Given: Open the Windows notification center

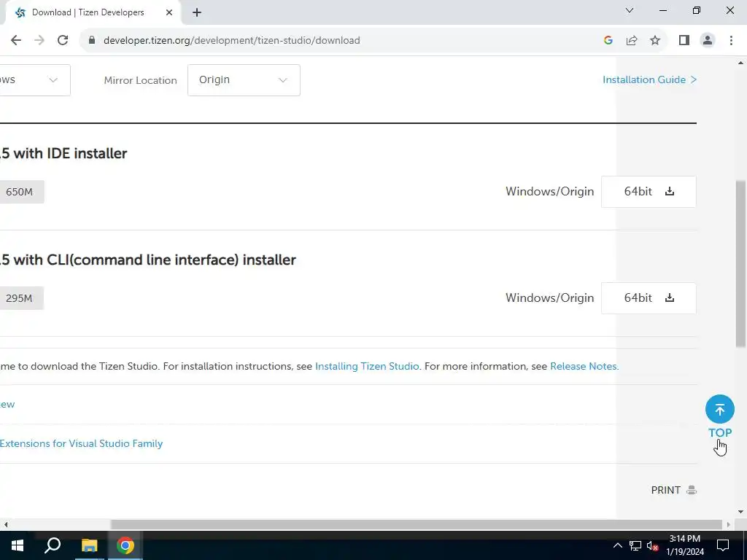Looking at the screenshot, I should pos(723,545).
